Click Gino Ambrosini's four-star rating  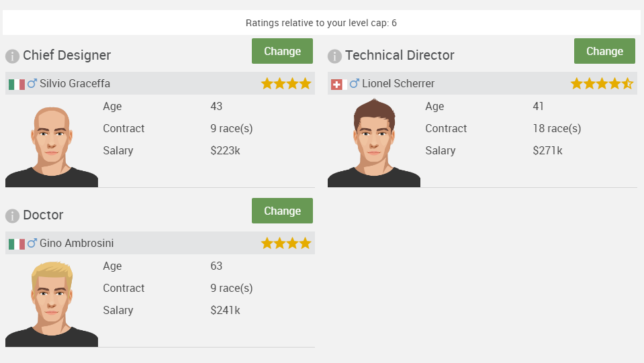click(x=286, y=244)
